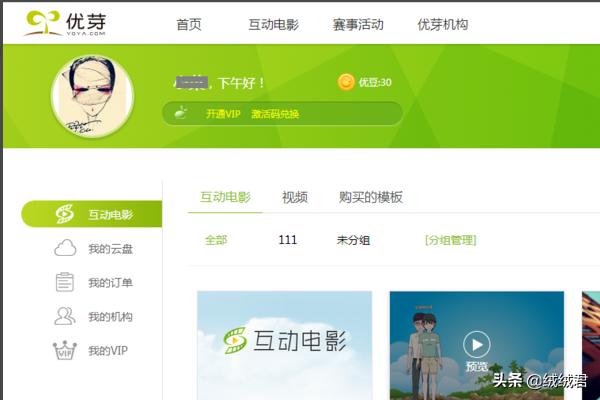Go to 首页 in top navigation
Screen dimensions: 600x400
point(188,24)
